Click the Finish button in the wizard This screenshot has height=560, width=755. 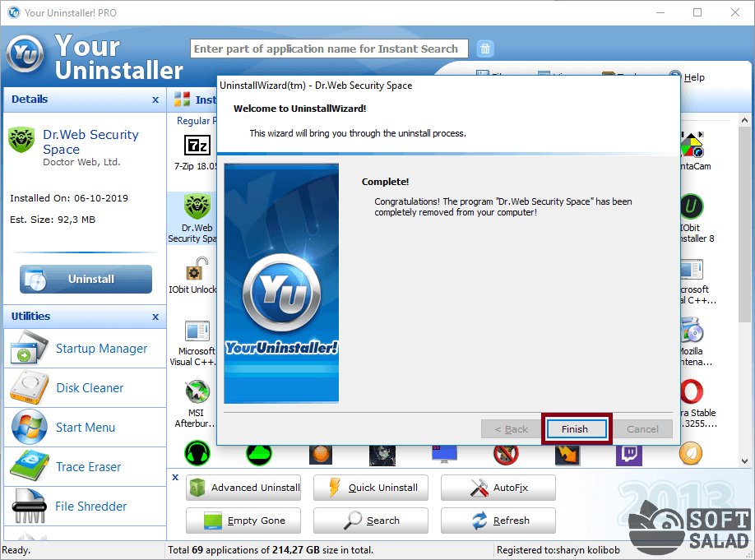pos(575,429)
